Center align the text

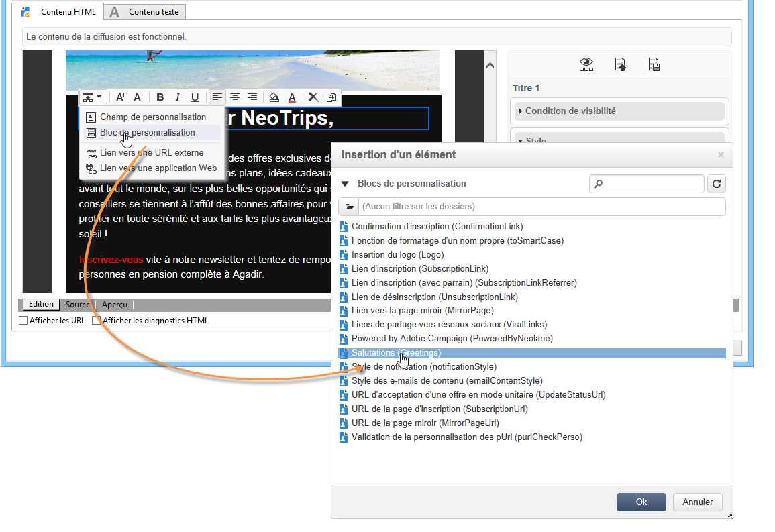235,97
